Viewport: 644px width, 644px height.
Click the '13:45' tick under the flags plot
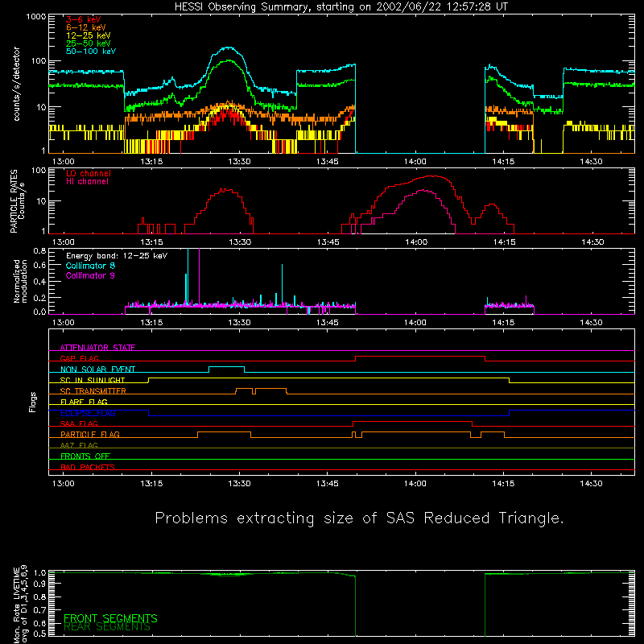tap(328, 484)
